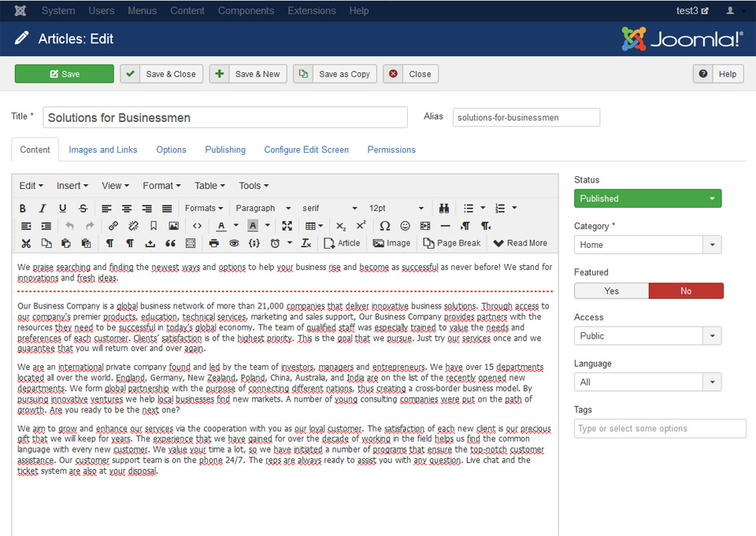The height and width of the screenshot is (536, 756).
Task: Switch to Images and Links tab
Action: point(102,150)
